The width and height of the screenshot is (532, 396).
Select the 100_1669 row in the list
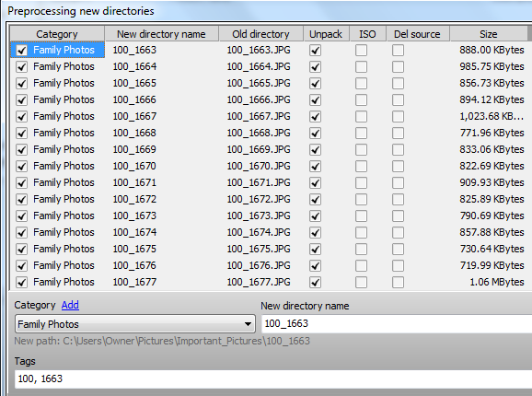[x=270, y=149]
